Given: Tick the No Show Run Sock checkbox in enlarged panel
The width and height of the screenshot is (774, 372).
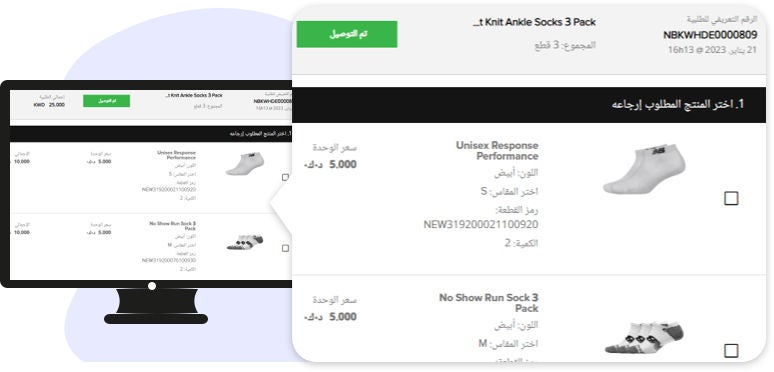Looking at the screenshot, I should pyautogui.click(x=731, y=351).
